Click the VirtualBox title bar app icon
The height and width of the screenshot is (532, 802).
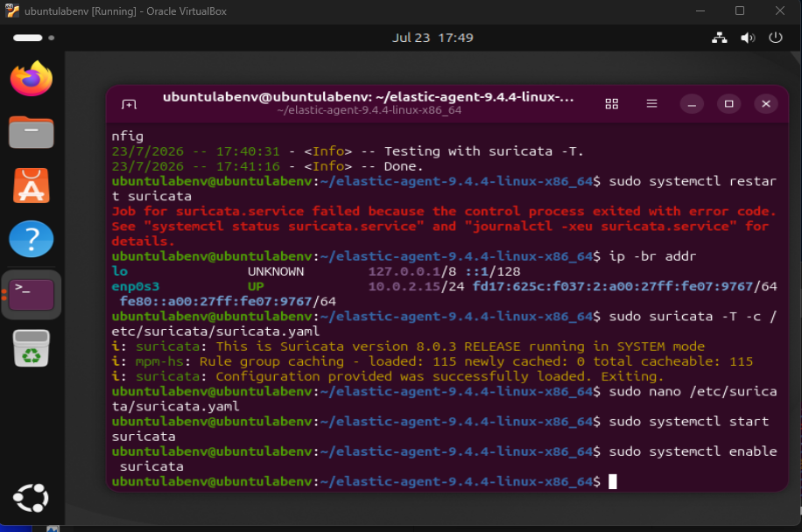pyautogui.click(x=11, y=10)
